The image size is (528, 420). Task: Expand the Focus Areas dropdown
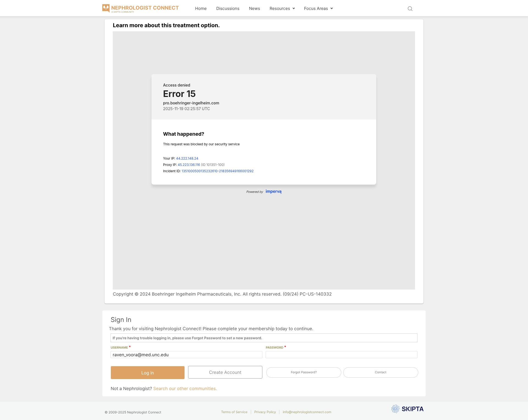pyautogui.click(x=318, y=9)
